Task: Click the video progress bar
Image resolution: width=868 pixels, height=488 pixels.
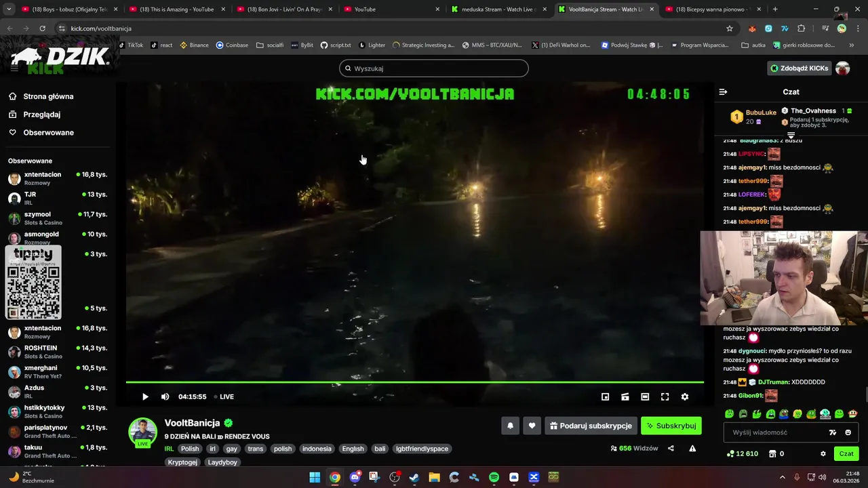Action: click(x=414, y=382)
